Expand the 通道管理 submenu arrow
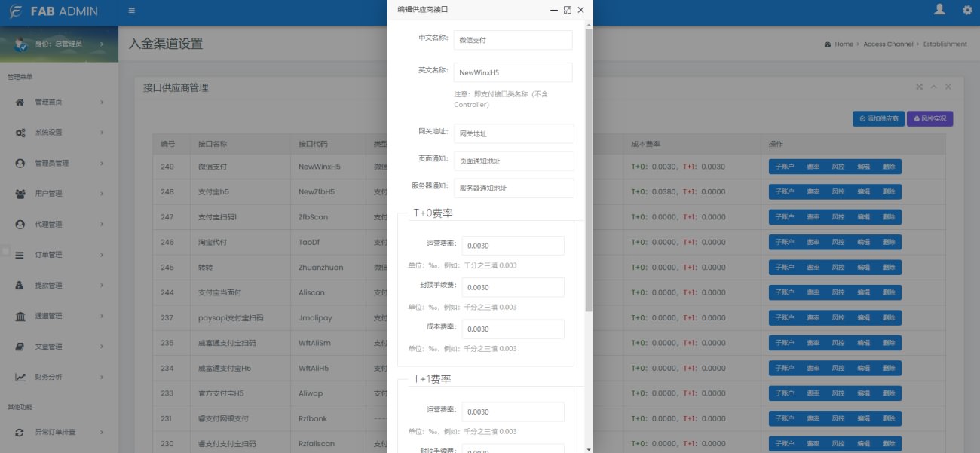Image resolution: width=980 pixels, height=453 pixels. pos(102,317)
